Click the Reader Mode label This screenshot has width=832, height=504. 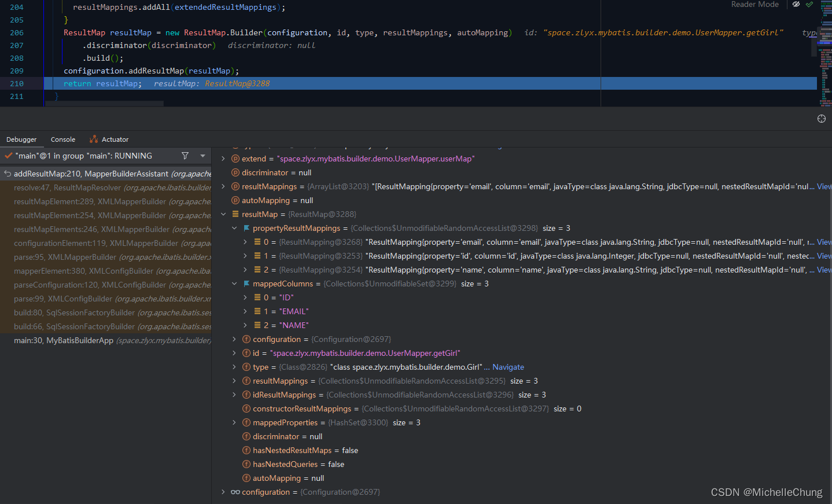[x=755, y=4]
